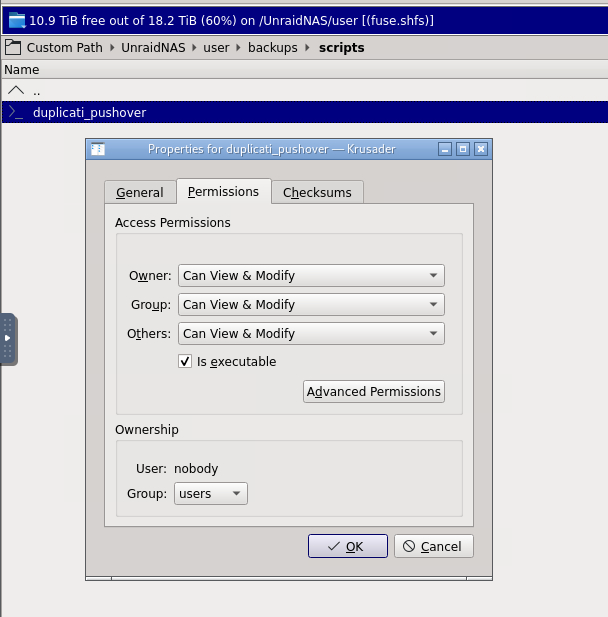This screenshot has width=608, height=617.
Task: Close the Properties for duplicati_pushover dialog
Action: [481, 149]
